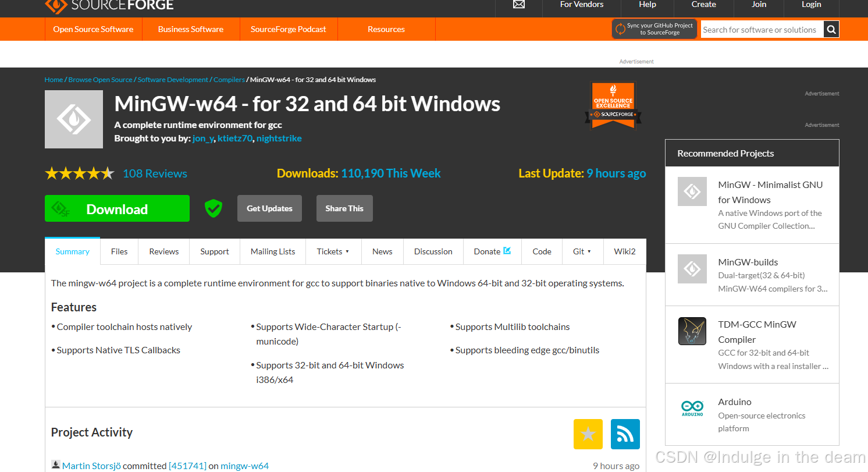Open the ktietz70 author link
The height and width of the screenshot is (472, 868).
click(234, 139)
